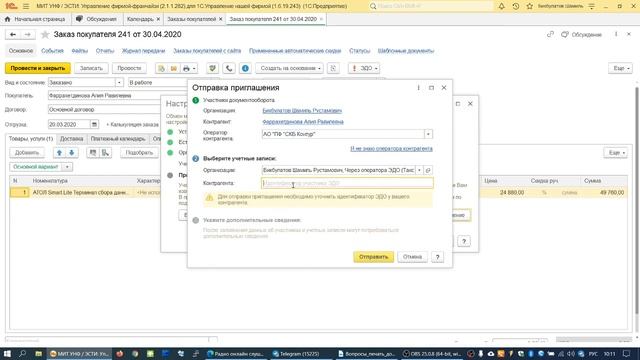
Task: Open table Еще menu on right
Action: (616, 153)
